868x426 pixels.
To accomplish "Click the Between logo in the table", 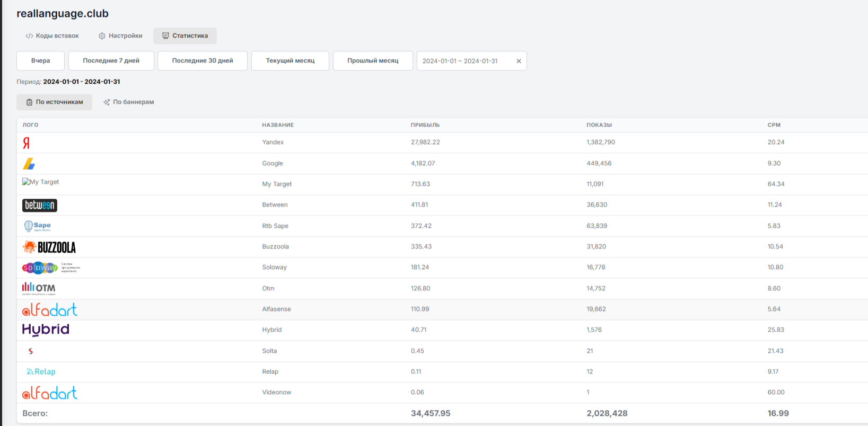I will 40,205.
